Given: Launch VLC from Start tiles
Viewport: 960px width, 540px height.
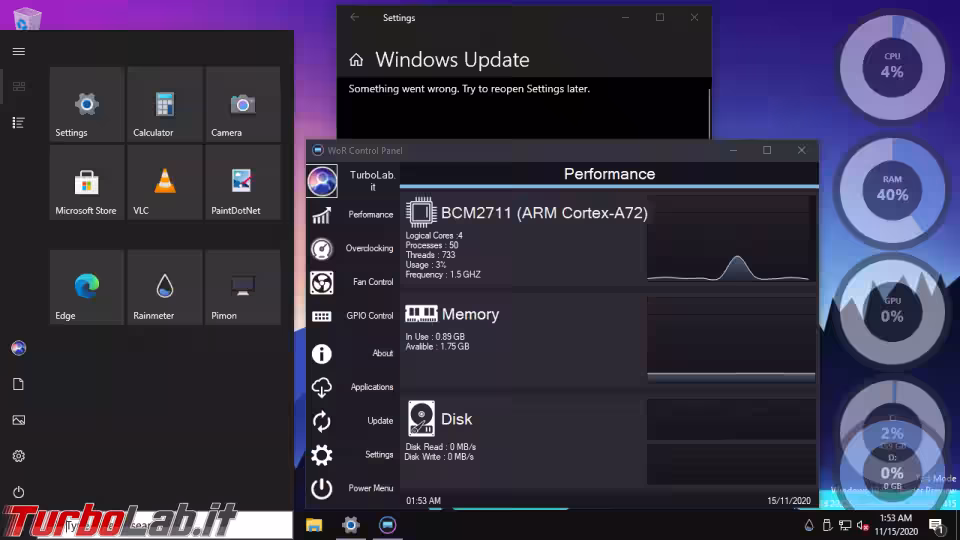Looking at the screenshot, I should (165, 183).
